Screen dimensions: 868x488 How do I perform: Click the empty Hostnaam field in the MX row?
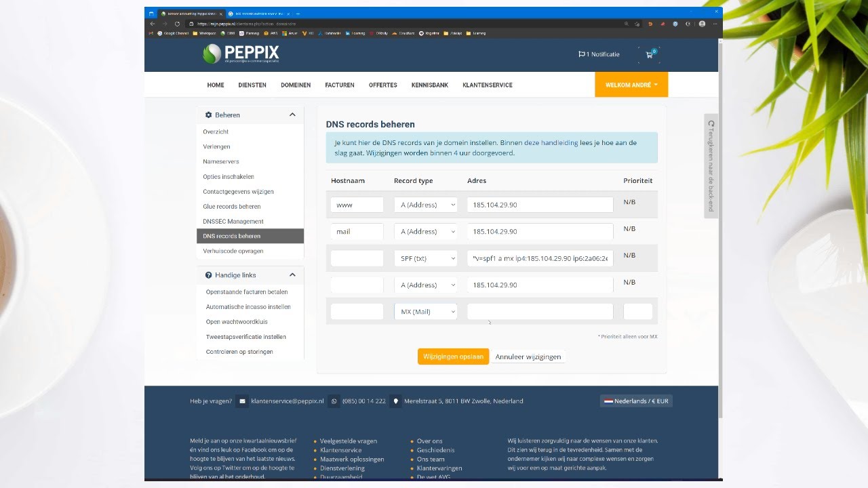(357, 312)
